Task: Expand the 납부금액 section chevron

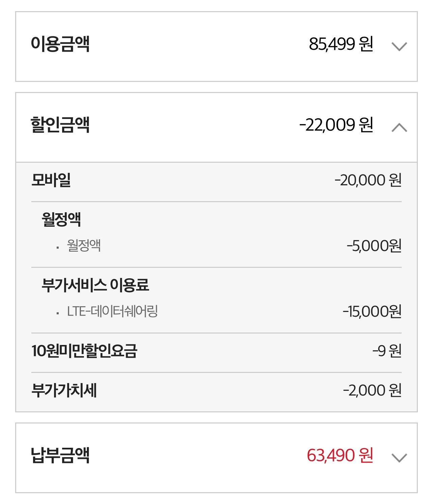Action: click(399, 458)
